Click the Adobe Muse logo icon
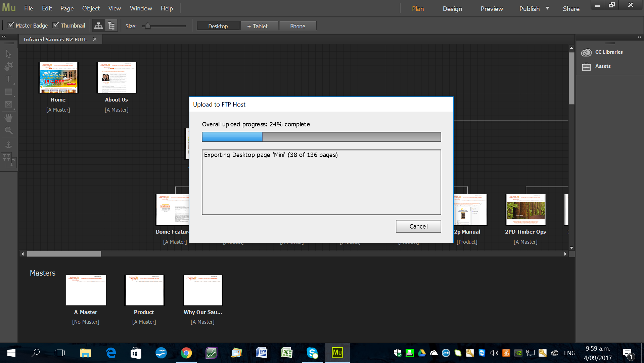 pos(9,8)
